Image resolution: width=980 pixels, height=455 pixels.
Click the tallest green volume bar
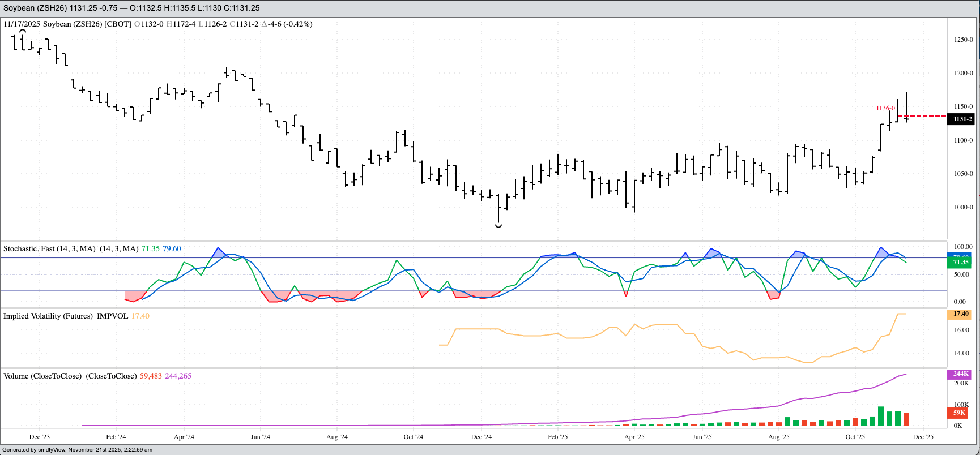point(881,416)
